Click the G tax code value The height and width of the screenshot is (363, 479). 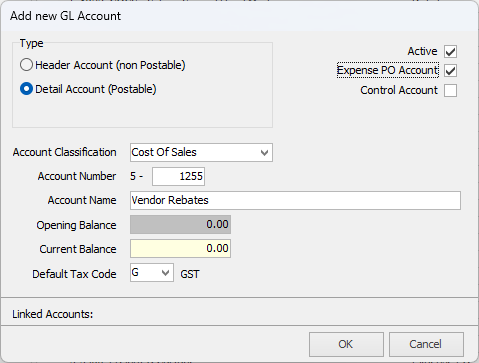click(135, 272)
